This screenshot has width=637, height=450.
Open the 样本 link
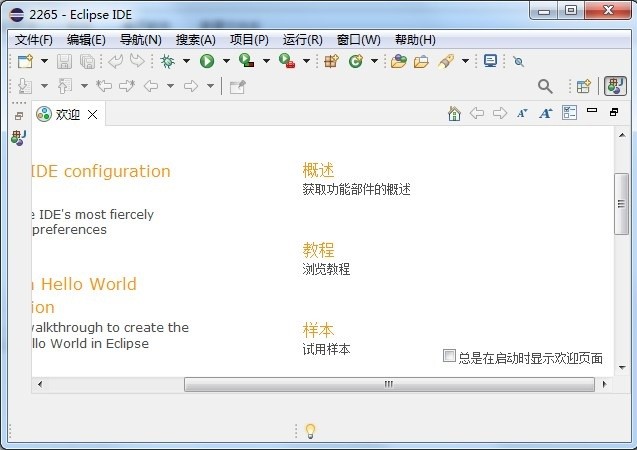click(318, 330)
